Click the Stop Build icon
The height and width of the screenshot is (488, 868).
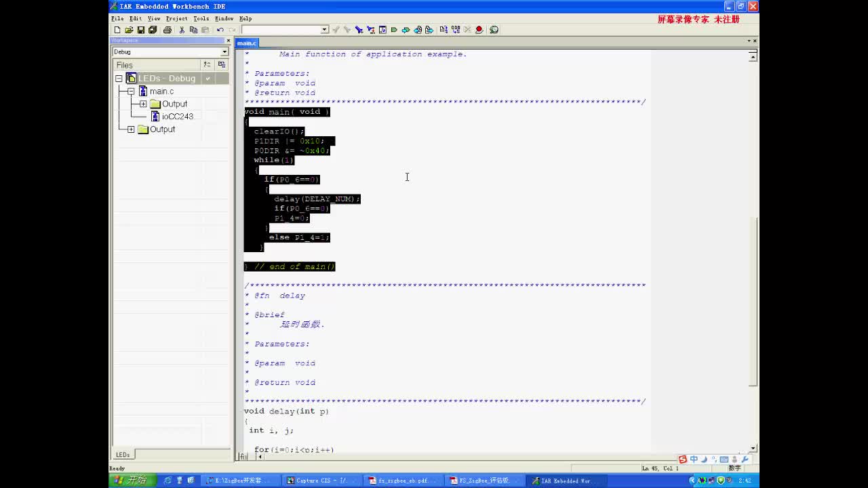click(467, 30)
